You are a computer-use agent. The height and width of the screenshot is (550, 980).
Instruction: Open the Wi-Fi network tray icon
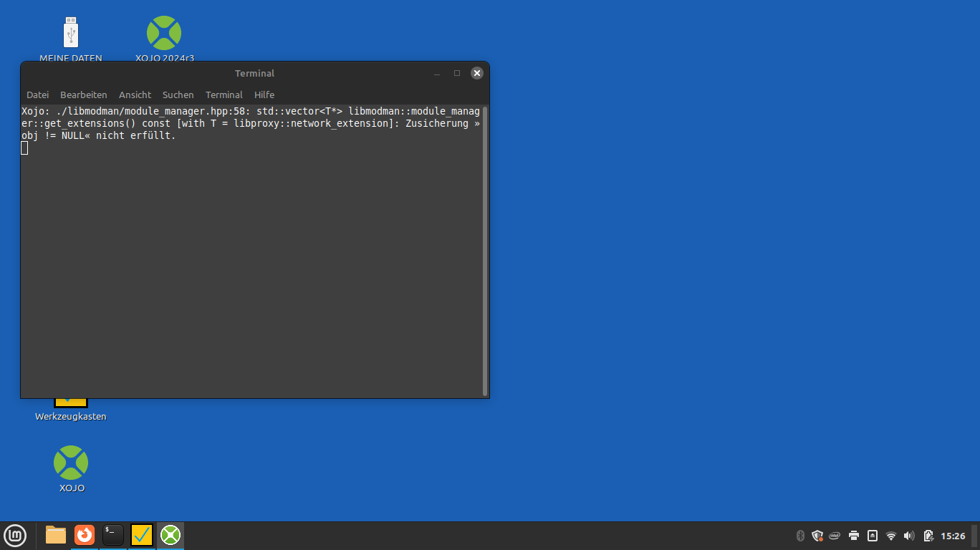pos(891,536)
